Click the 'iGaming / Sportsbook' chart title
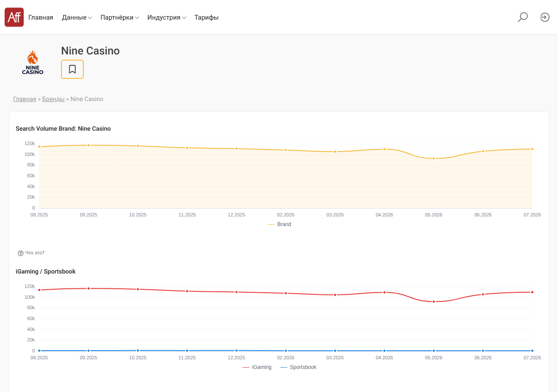 [x=46, y=272]
